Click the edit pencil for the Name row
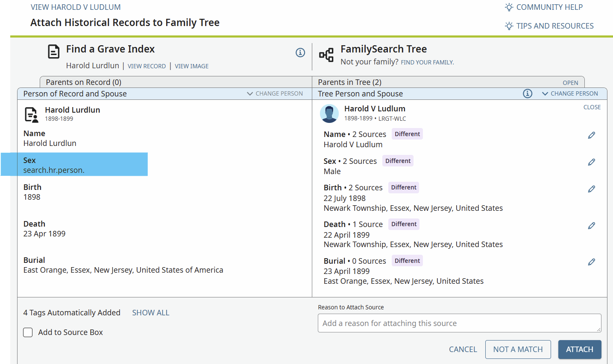This screenshot has width=613, height=364. point(591,135)
